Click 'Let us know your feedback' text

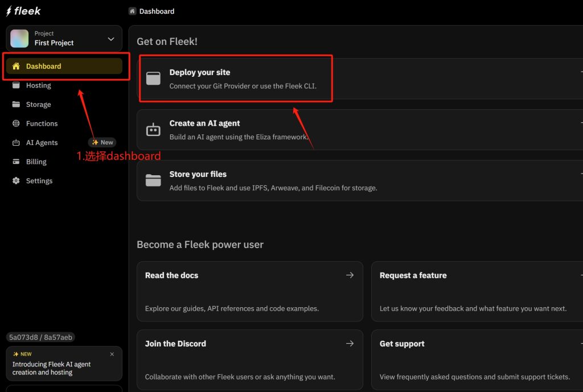pos(473,308)
